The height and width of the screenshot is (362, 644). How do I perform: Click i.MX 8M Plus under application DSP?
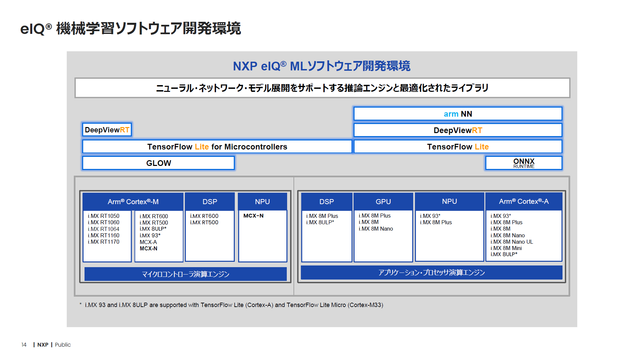click(x=322, y=216)
